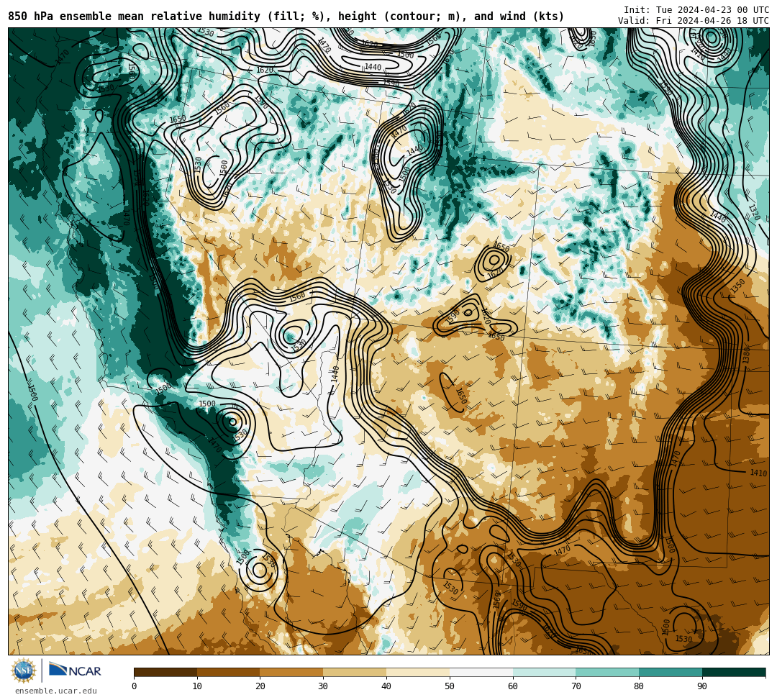Viewport: 777px width, 700px height.
Task: Click the ensemble.ucar.edu text
Action: [56, 691]
